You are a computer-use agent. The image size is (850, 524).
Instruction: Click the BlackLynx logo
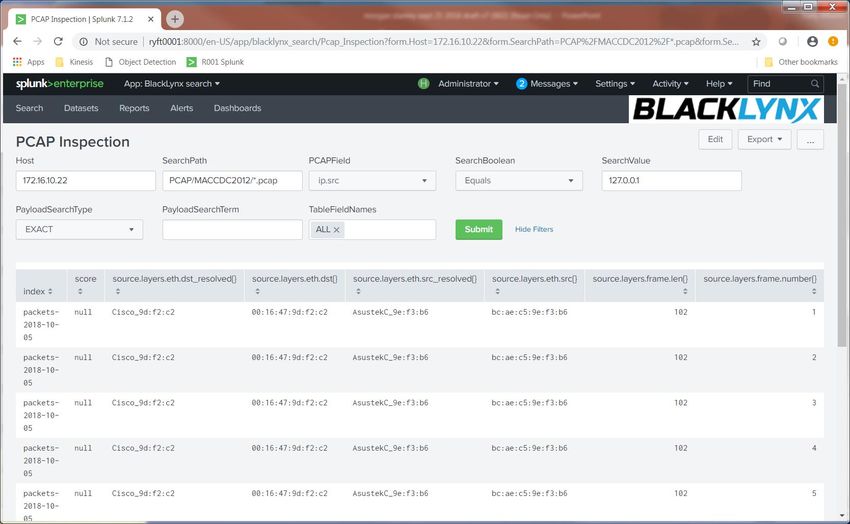click(x=726, y=109)
